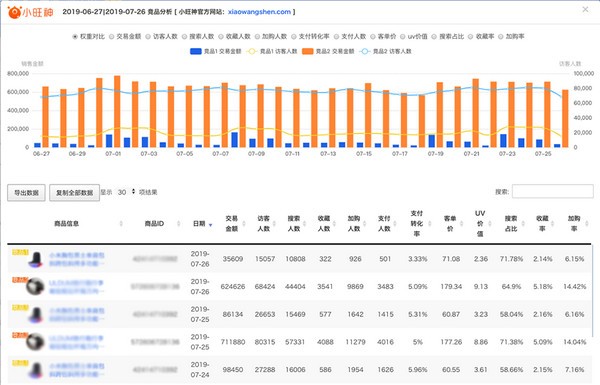Sort by 交易金额 column header
The image size is (600, 385).
coord(232,223)
